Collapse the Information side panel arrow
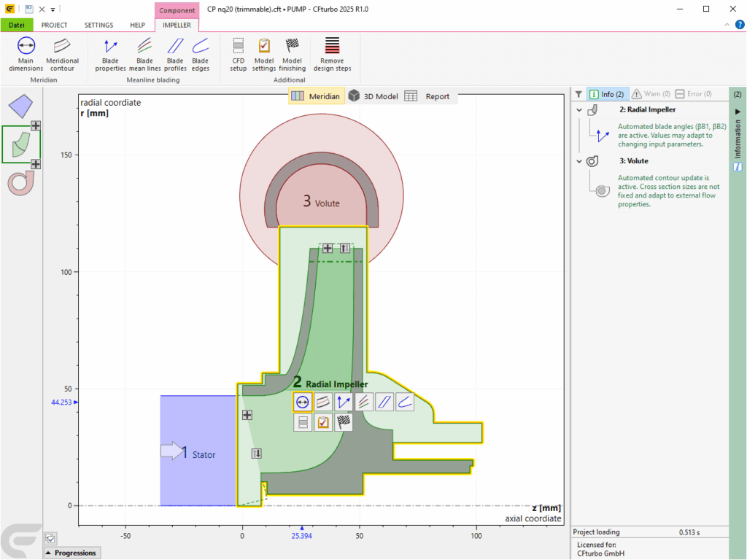This screenshot has height=560, width=747. (738, 112)
